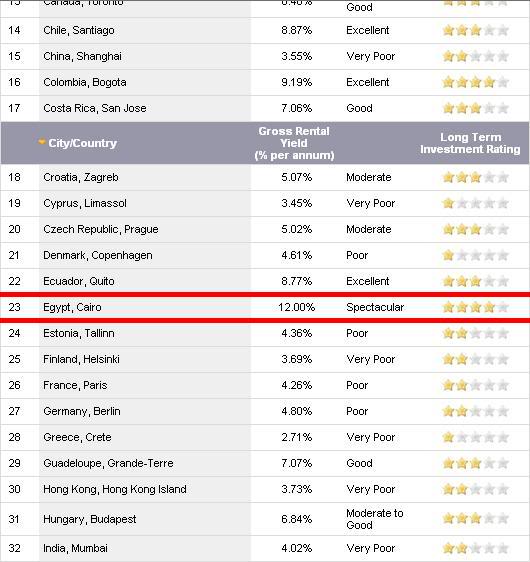Click Hungary, Budapest star rating

click(x=476, y=518)
